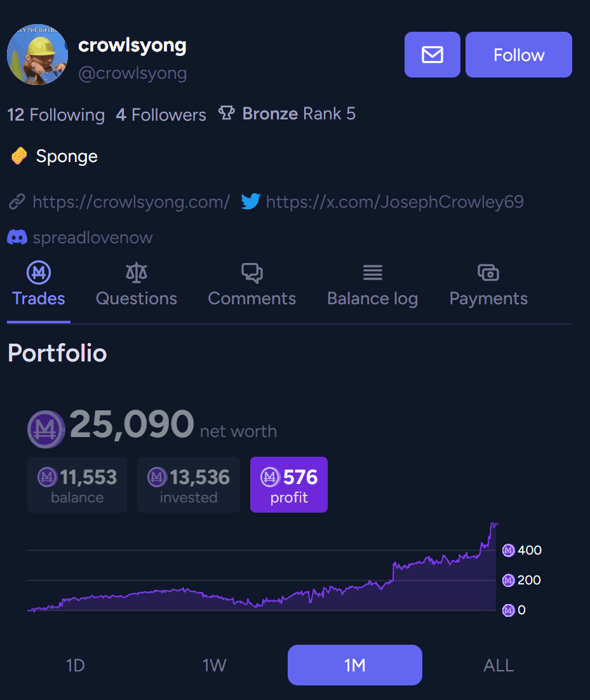Image resolution: width=590 pixels, height=700 pixels.
Task: Select the ALL chart time range
Action: [499, 665]
